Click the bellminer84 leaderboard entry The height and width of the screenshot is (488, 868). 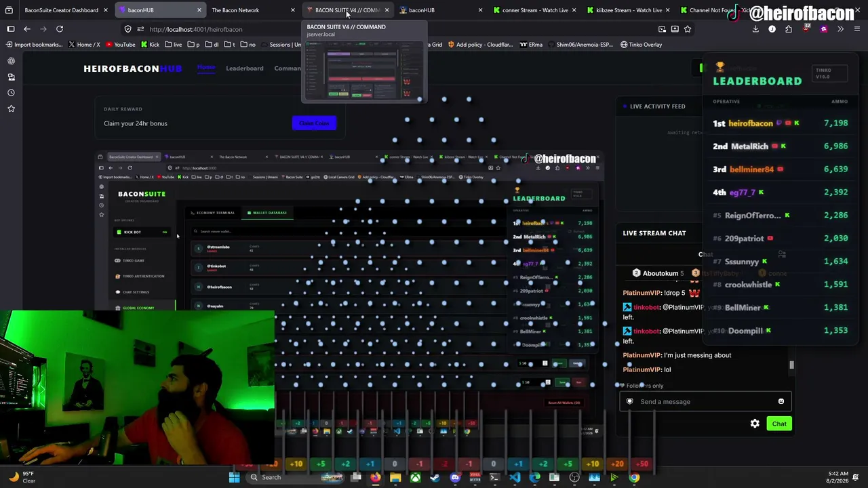(x=780, y=169)
